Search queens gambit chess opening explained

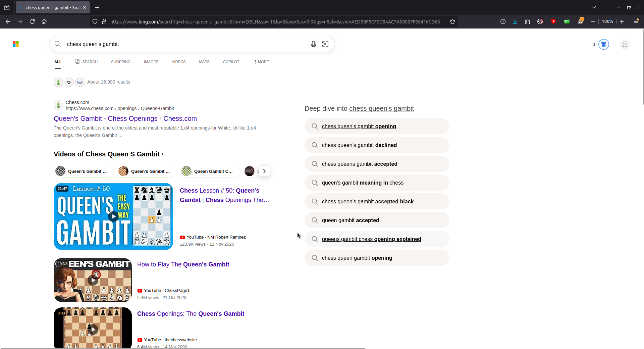click(x=377, y=239)
